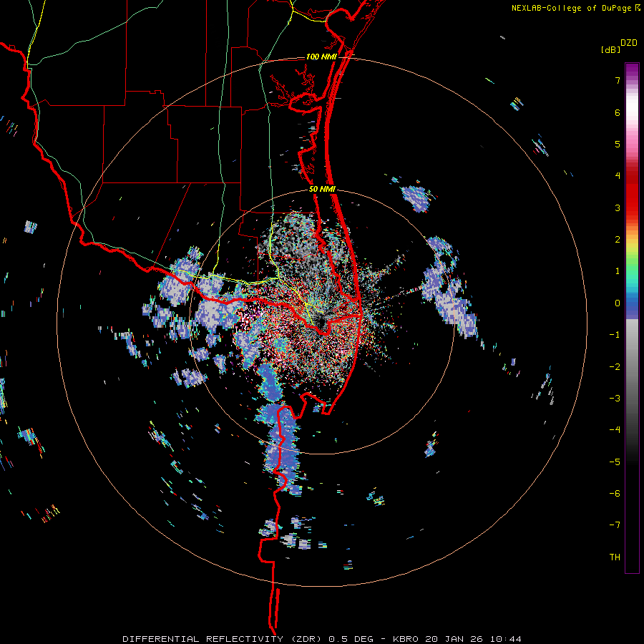Viewport: 644px width, 644px height.
Task: Click the 3 value on the dB scale
Action: pyautogui.click(x=618, y=208)
